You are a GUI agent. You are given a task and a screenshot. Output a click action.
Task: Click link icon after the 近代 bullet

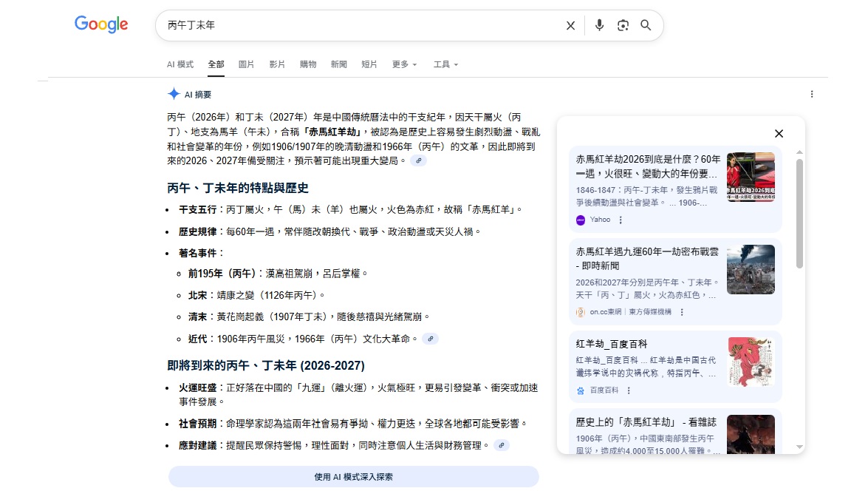(430, 339)
